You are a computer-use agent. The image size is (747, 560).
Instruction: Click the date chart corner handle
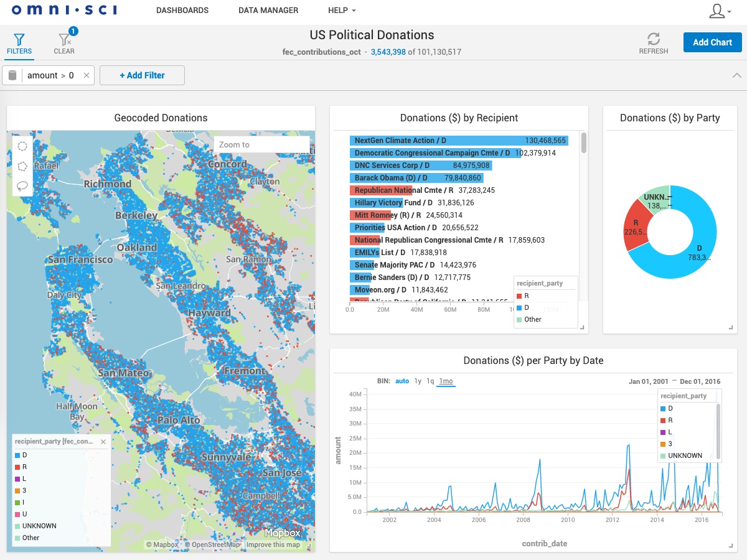point(731,546)
